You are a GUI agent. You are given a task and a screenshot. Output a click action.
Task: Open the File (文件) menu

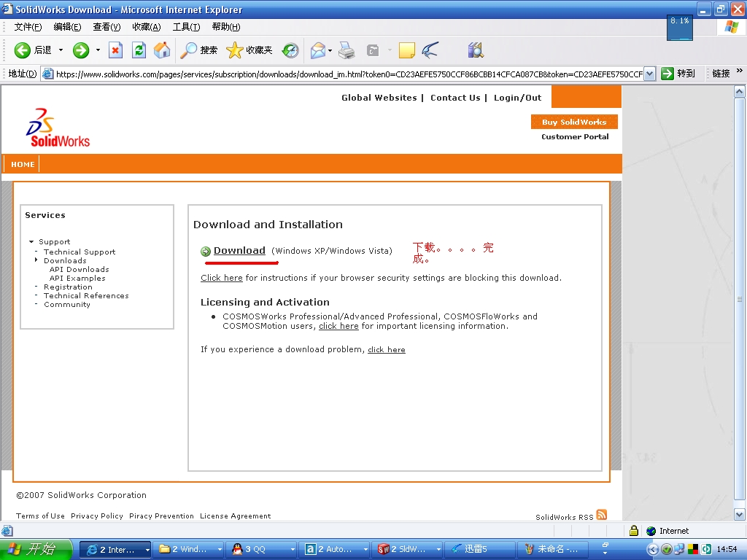pos(28,27)
